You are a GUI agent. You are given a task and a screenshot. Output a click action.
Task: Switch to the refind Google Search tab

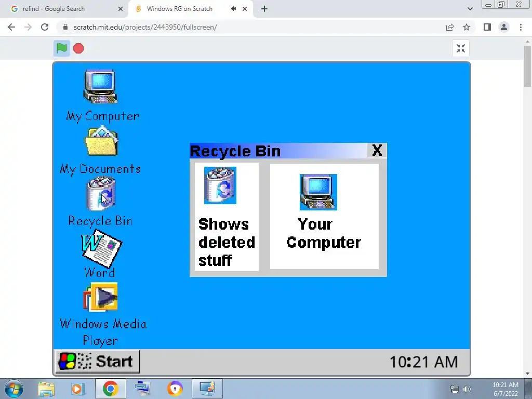64,9
